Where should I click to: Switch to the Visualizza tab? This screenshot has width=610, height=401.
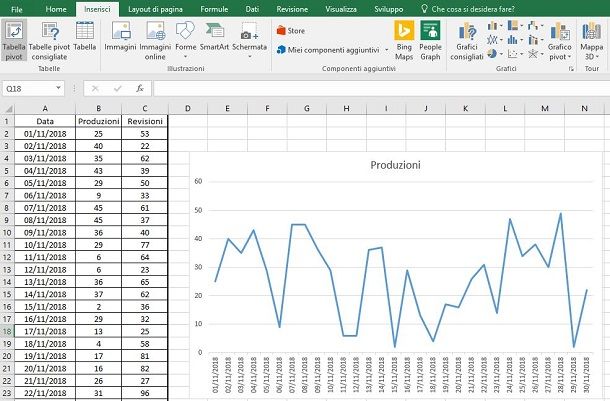coord(341,9)
